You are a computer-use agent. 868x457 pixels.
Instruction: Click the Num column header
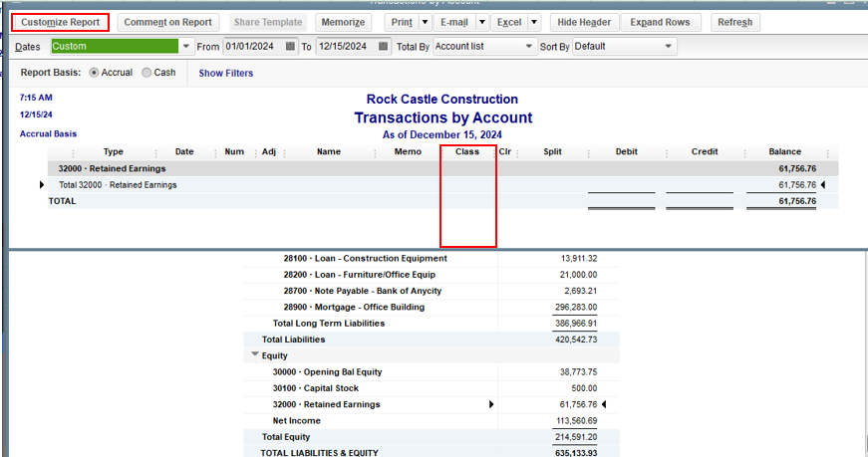tap(235, 151)
